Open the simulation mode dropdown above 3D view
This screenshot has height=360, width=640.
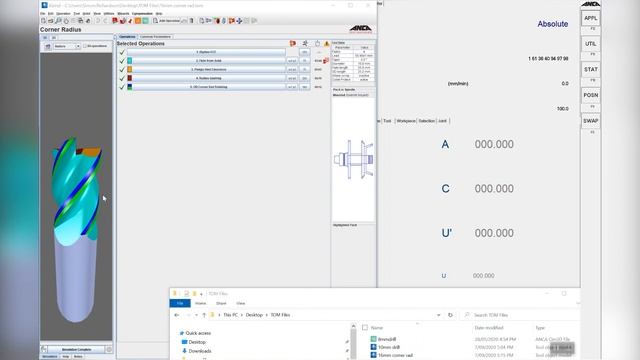pos(67,46)
